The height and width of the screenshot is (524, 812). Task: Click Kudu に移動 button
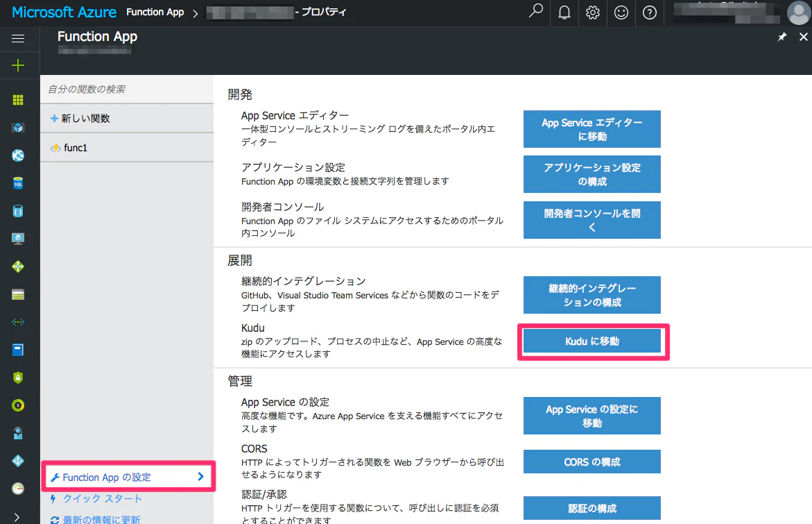(x=592, y=341)
